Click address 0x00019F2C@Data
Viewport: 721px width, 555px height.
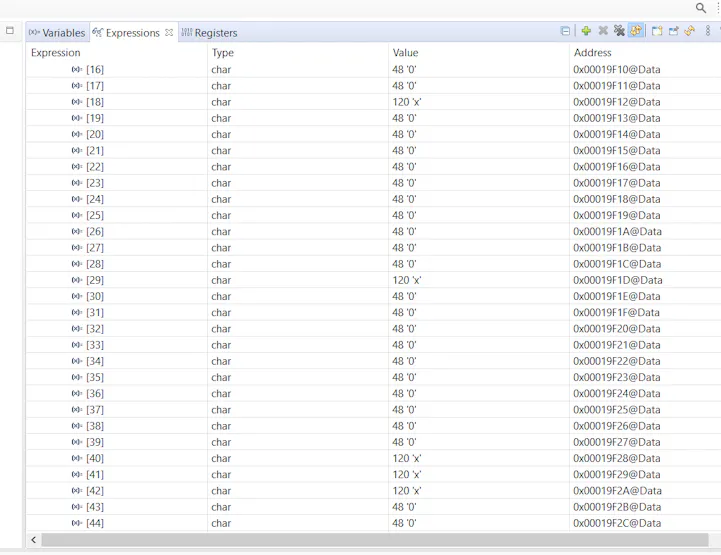pyautogui.click(x=617, y=523)
